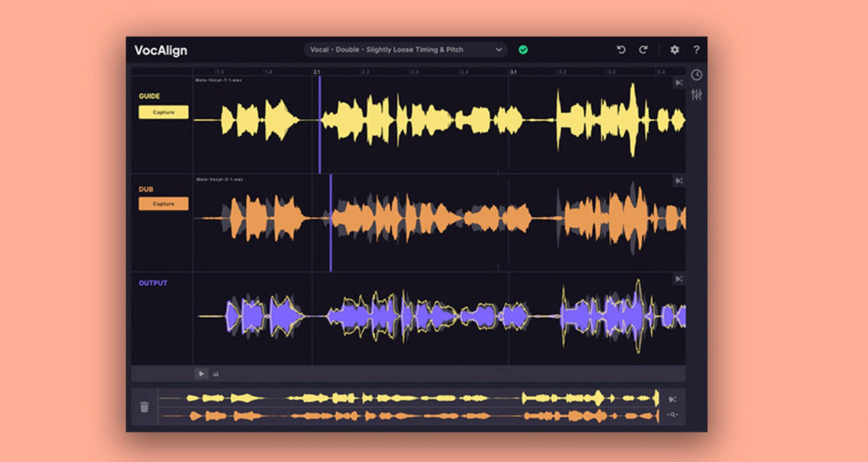Screen dimensions: 868x462
Task: Click the Redo arrow icon
Action: 643,49
